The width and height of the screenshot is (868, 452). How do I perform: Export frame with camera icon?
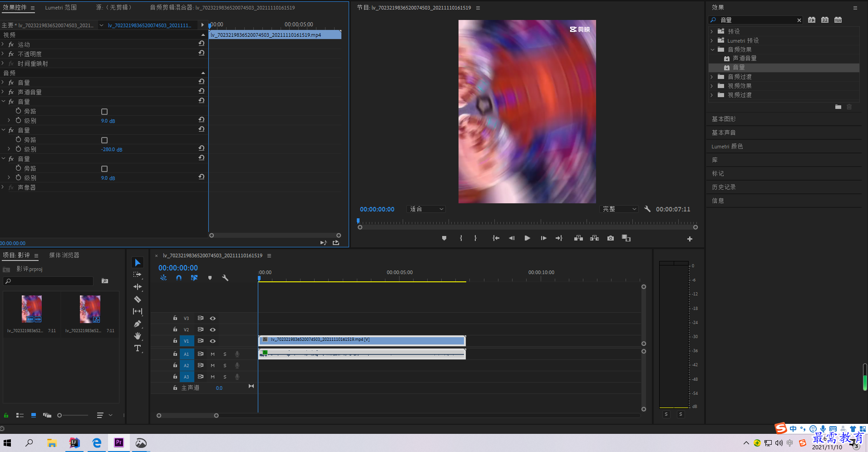coord(611,238)
